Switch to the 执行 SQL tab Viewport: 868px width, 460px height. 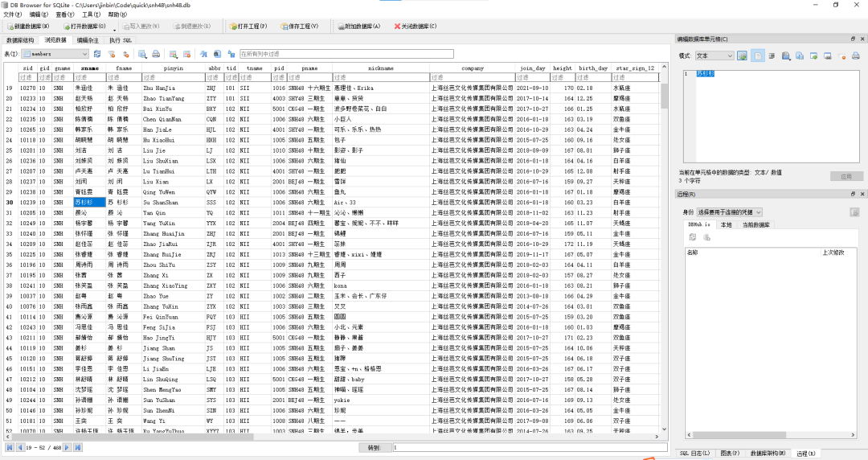(x=121, y=39)
